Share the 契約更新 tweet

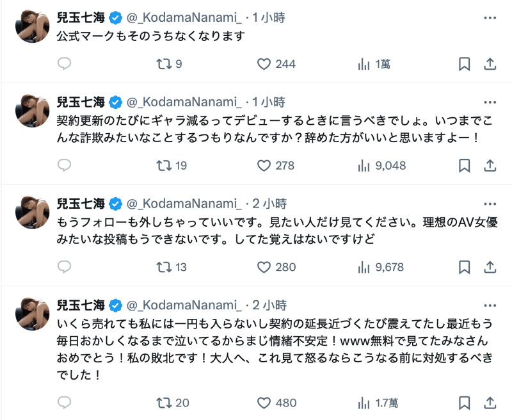[x=491, y=165]
